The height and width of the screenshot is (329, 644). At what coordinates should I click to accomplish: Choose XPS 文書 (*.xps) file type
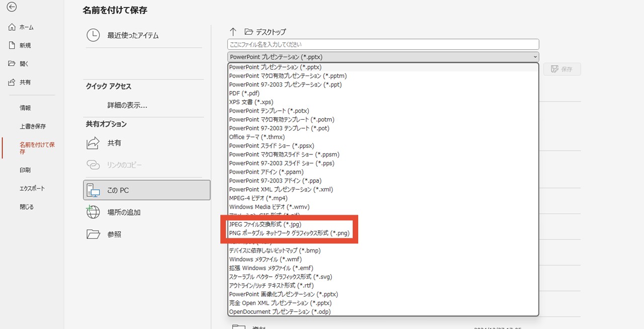383,102
